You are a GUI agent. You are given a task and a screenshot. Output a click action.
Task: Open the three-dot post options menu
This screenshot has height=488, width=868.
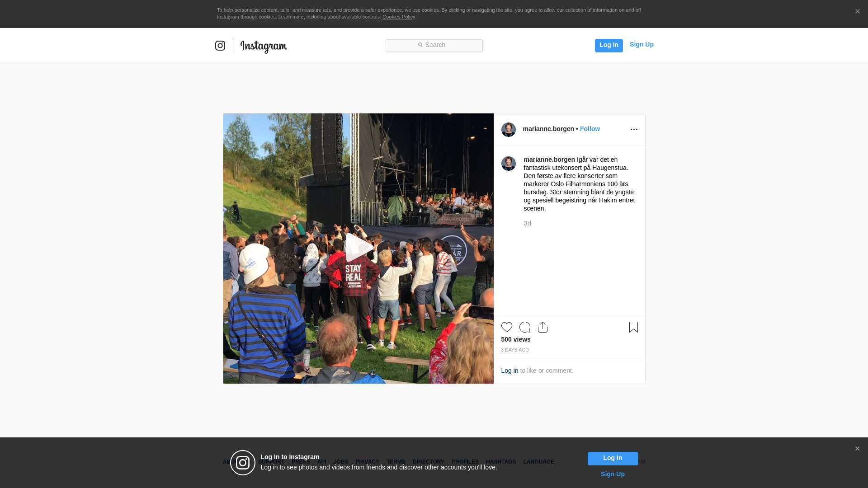(634, 130)
